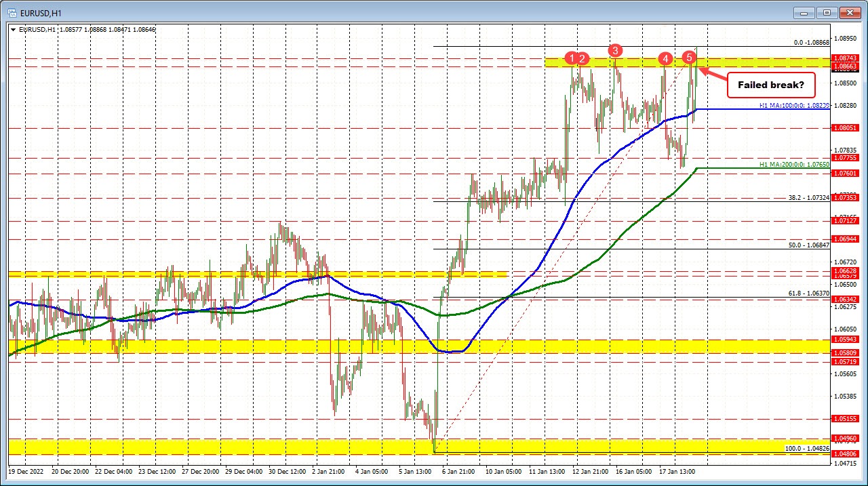Screen dimensions: 868x486
Task: Select the red circled marker labeled 2
Action: coord(582,58)
